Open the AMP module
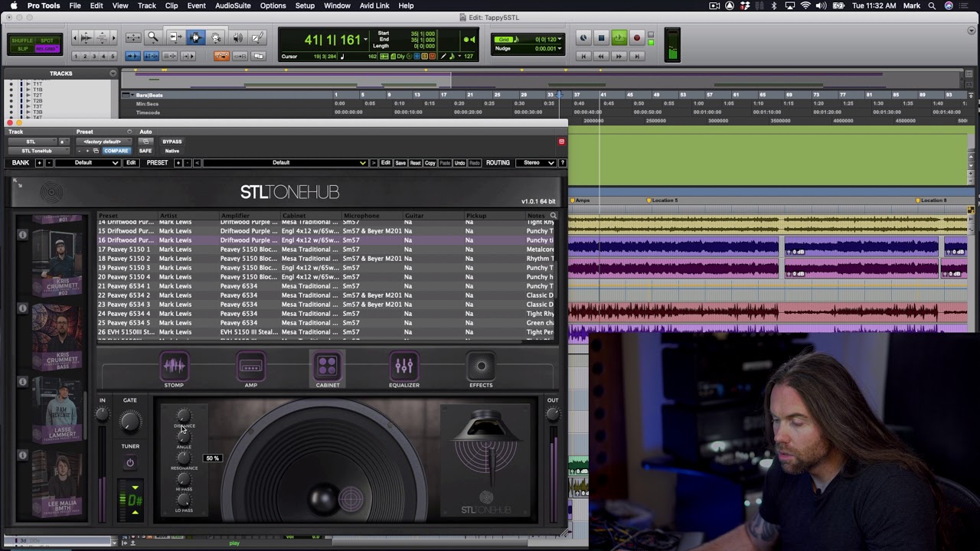Screen dimensions: 980x551 click(250, 370)
